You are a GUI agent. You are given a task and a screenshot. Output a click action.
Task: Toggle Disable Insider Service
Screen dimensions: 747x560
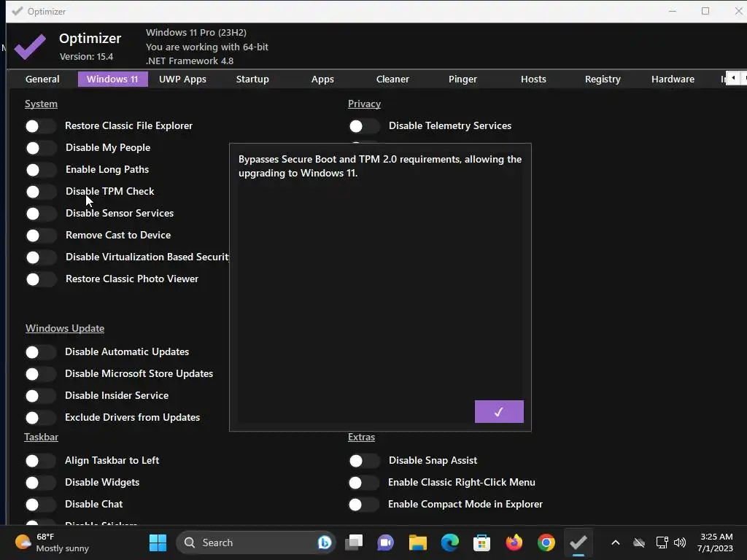coord(41,396)
